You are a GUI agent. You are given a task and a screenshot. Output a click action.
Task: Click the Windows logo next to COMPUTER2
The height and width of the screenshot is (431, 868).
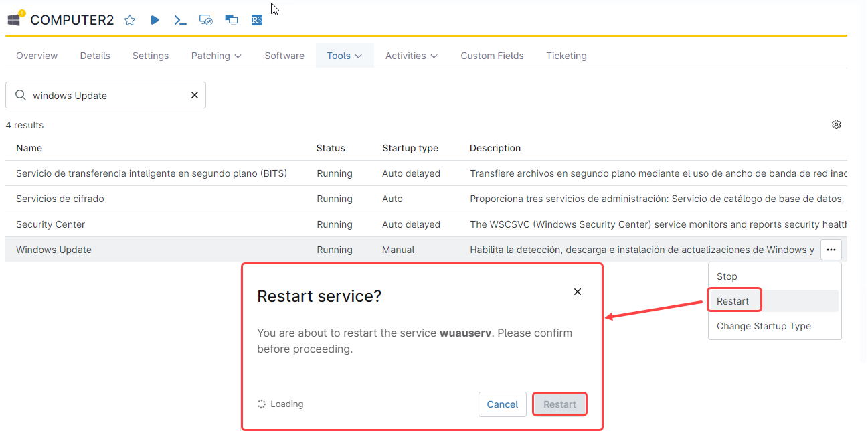[x=14, y=20]
